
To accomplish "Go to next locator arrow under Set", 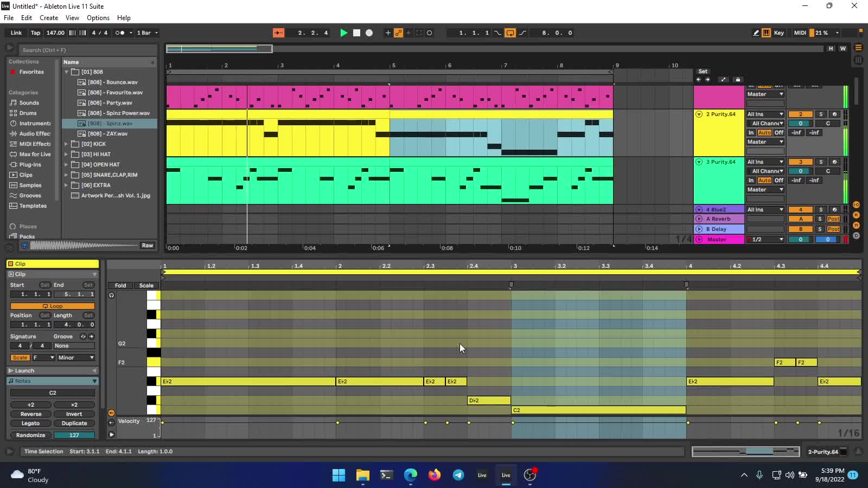I will pyautogui.click(x=707, y=79).
